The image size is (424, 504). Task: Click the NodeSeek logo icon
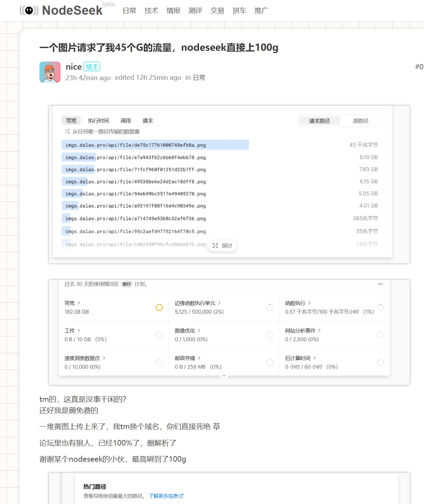[29, 10]
